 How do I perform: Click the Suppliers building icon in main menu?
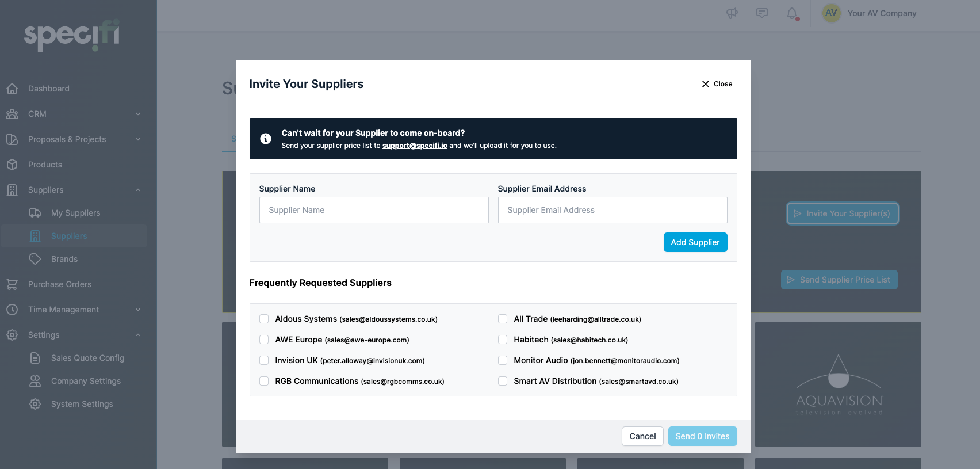[x=12, y=190]
